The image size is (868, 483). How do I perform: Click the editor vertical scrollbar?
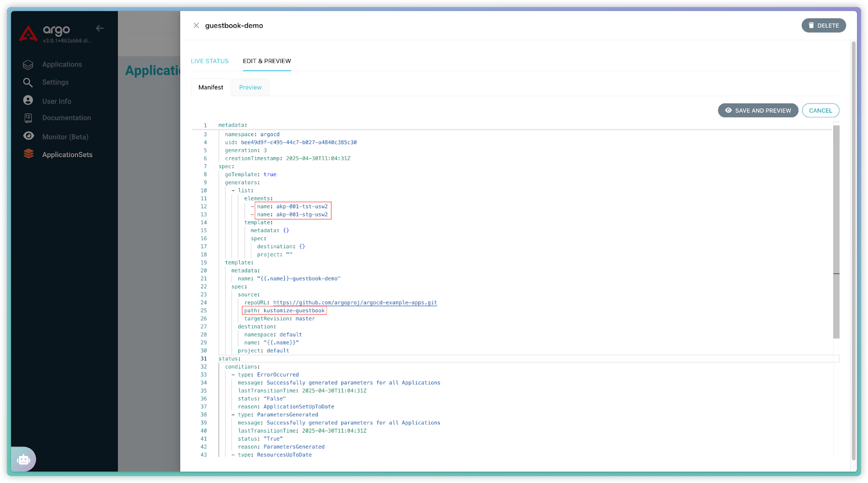click(x=837, y=232)
